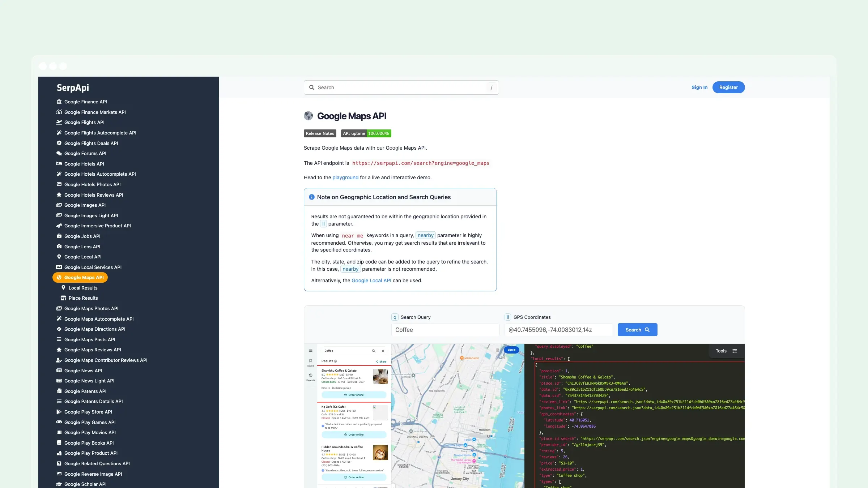Viewport: 868px width, 488px height.
Task: Click the list icon beside Google Maps Posts API
Action: click(x=59, y=339)
